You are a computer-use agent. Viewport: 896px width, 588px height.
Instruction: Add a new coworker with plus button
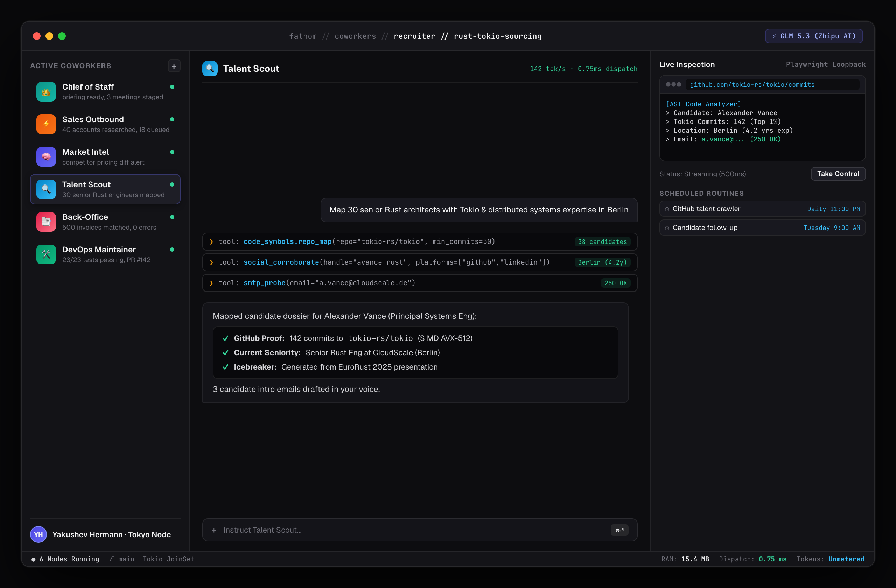pyautogui.click(x=174, y=66)
